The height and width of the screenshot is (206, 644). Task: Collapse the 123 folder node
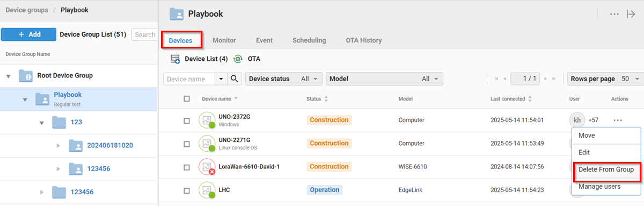42,123
